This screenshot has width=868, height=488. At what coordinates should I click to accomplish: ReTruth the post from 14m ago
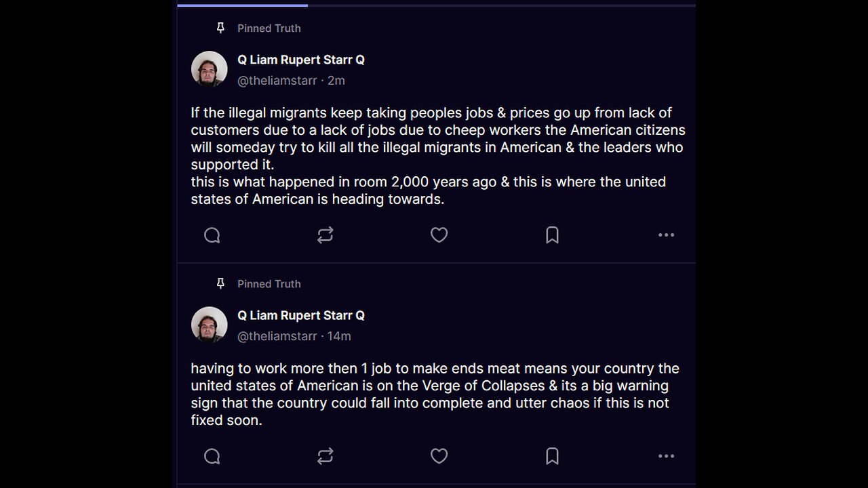325,456
